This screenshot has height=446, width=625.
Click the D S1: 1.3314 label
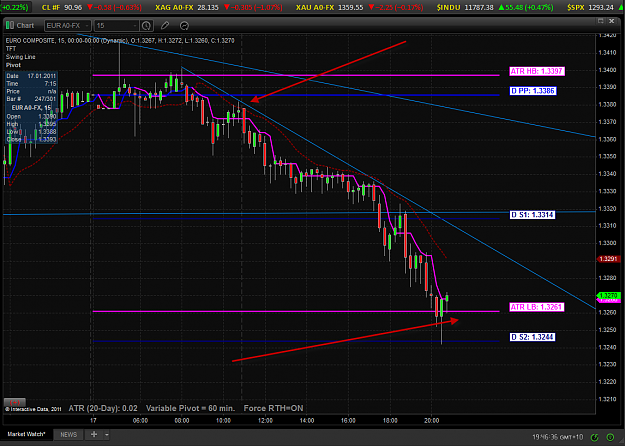tap(533, 215)
